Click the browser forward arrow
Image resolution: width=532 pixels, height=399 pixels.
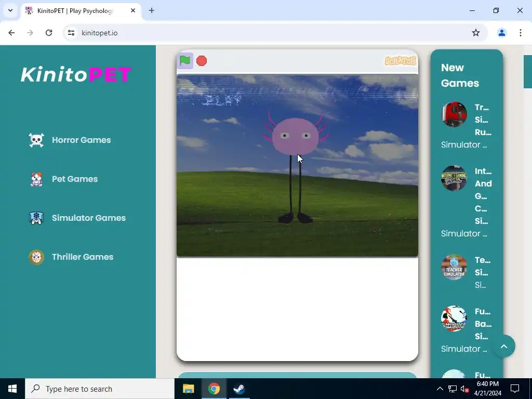pos(30,33)
